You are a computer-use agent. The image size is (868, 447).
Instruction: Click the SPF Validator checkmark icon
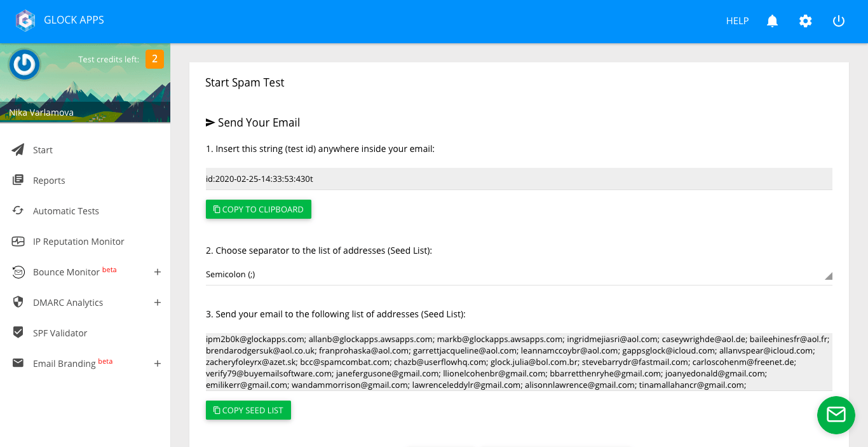click(18, 333)
